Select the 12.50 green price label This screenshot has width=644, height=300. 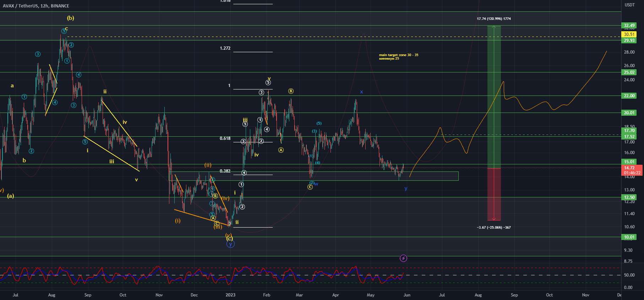coord(629,197)
